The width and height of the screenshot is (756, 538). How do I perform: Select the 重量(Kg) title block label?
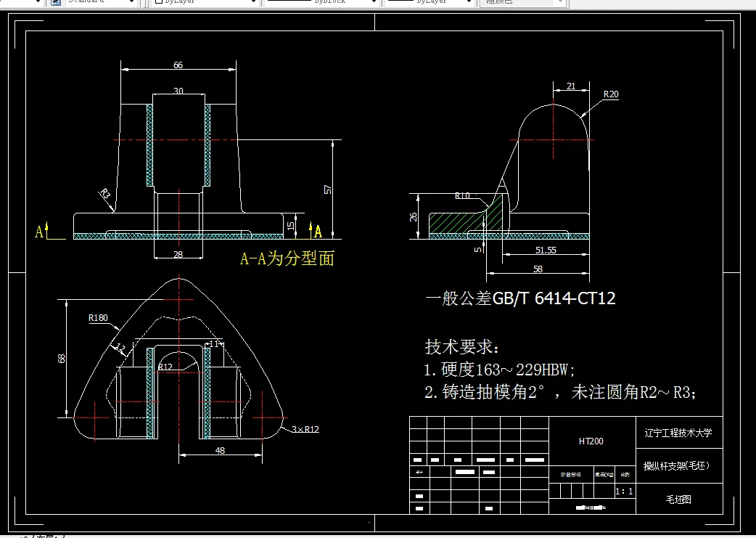604,475
